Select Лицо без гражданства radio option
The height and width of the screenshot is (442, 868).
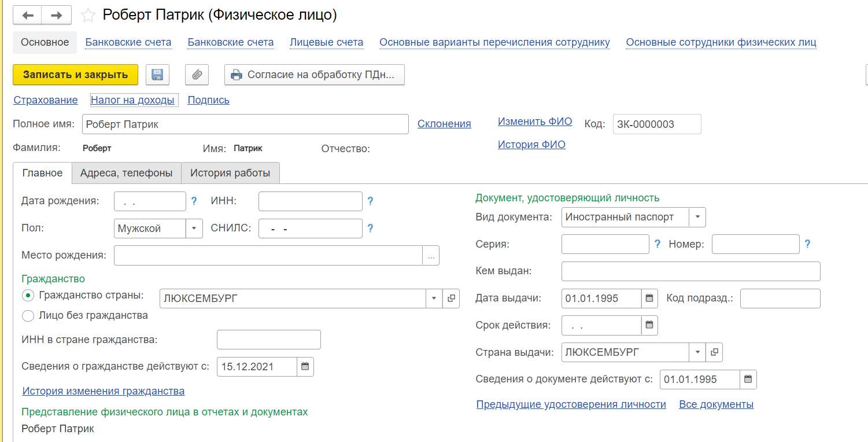(28, 316)
